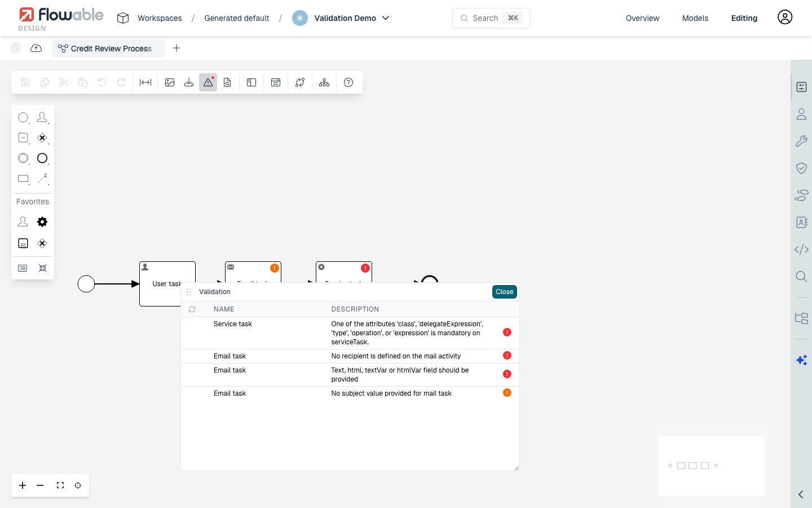Screen dimensions: 812x508
Task: Click the shield check sidebar icon
Action: [801, 168]
